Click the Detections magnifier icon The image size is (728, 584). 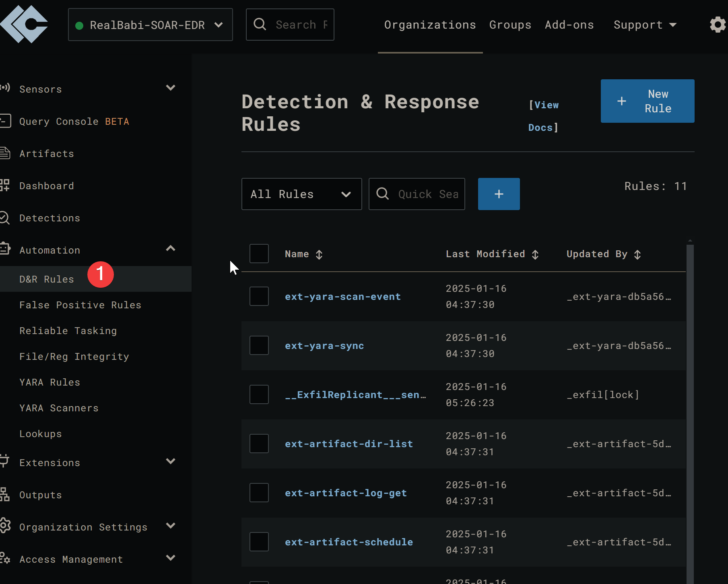[x=5, y=218]
